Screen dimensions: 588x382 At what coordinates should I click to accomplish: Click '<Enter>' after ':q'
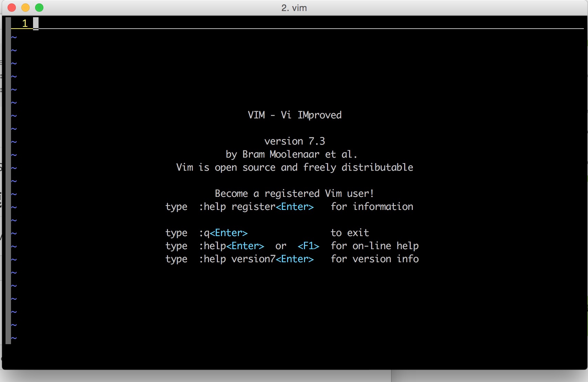coord(229,233)
